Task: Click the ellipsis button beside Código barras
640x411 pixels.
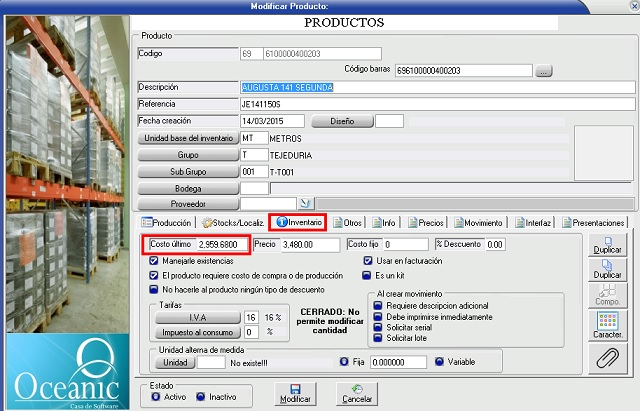Action: (543, 71)
